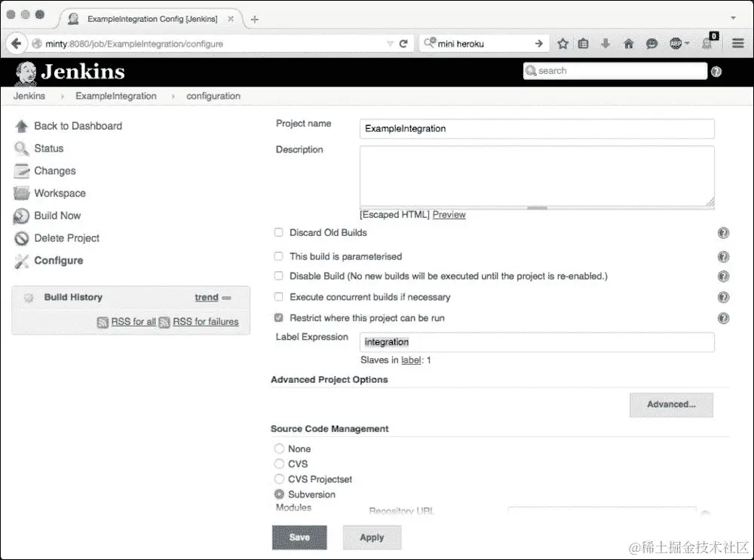
Task: Enable Execute concurrent builds if necessary
Action: coord(278,297)
